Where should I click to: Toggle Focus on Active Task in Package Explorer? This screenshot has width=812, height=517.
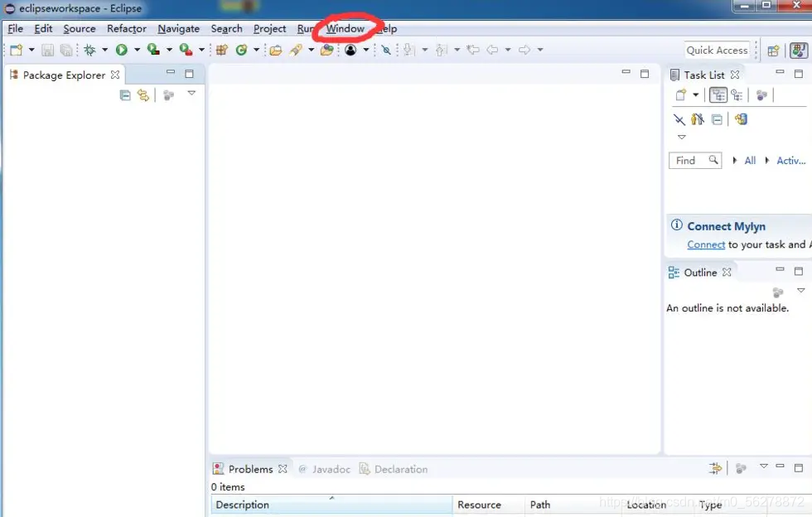168,95
